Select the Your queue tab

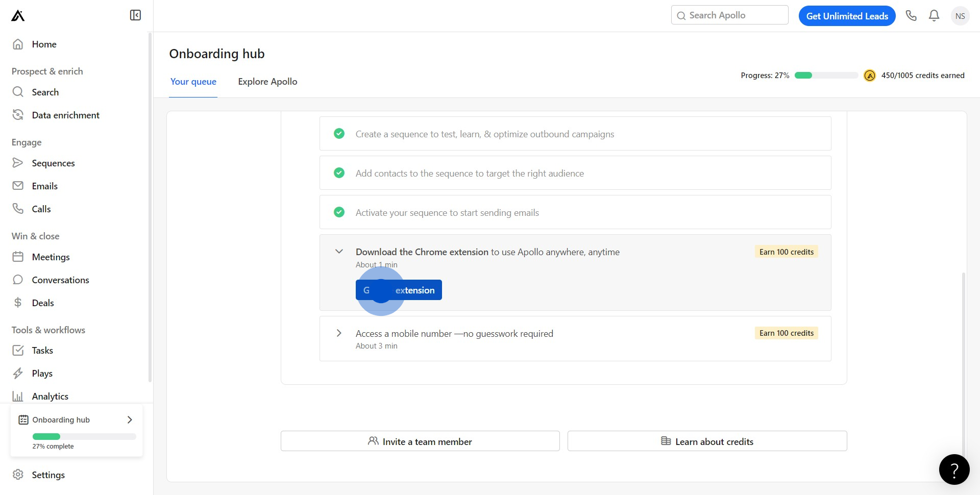pos(193,82)
